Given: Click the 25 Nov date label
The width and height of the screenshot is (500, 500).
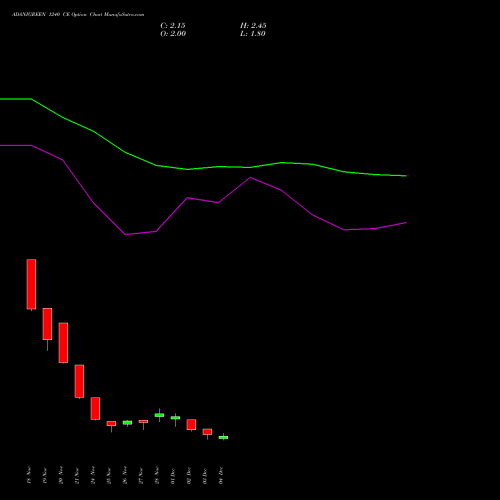Looking at the screenshot, I should click(x=109, y=476).
